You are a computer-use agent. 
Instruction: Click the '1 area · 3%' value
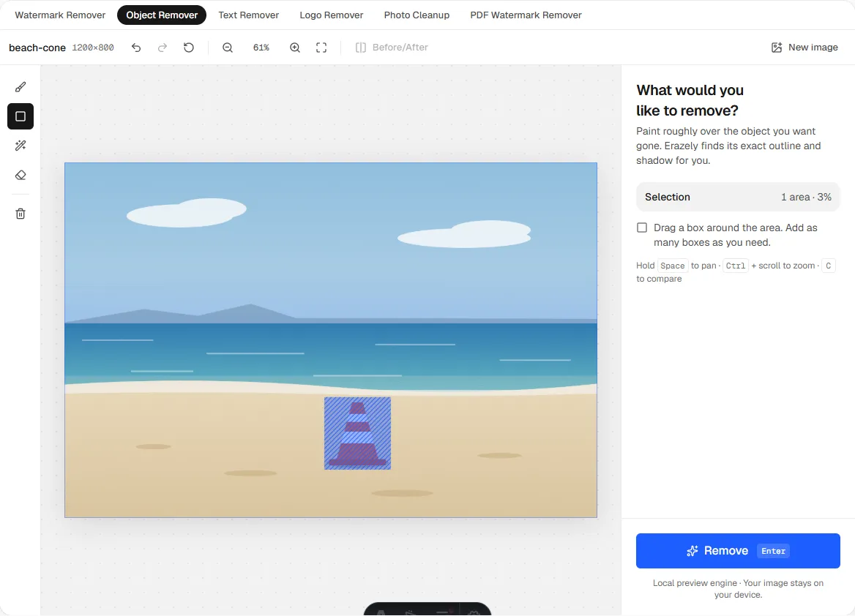(x=806, y=197)
